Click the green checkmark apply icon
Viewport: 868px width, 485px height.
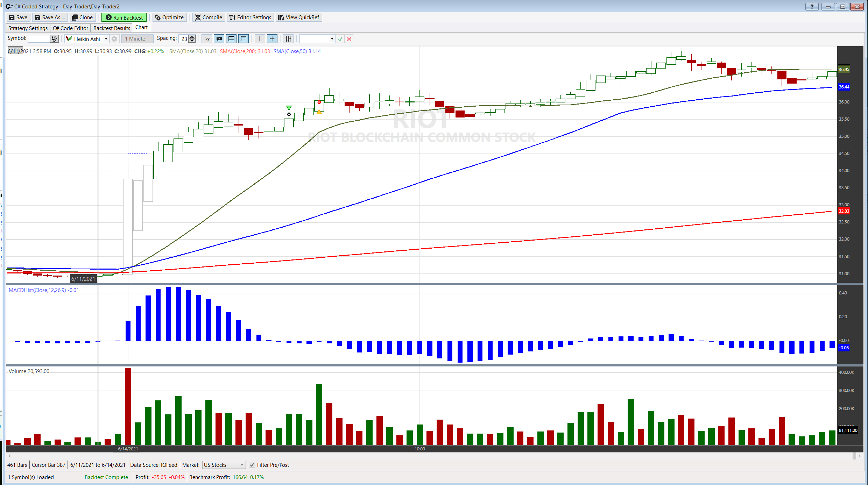pos(340,39)
